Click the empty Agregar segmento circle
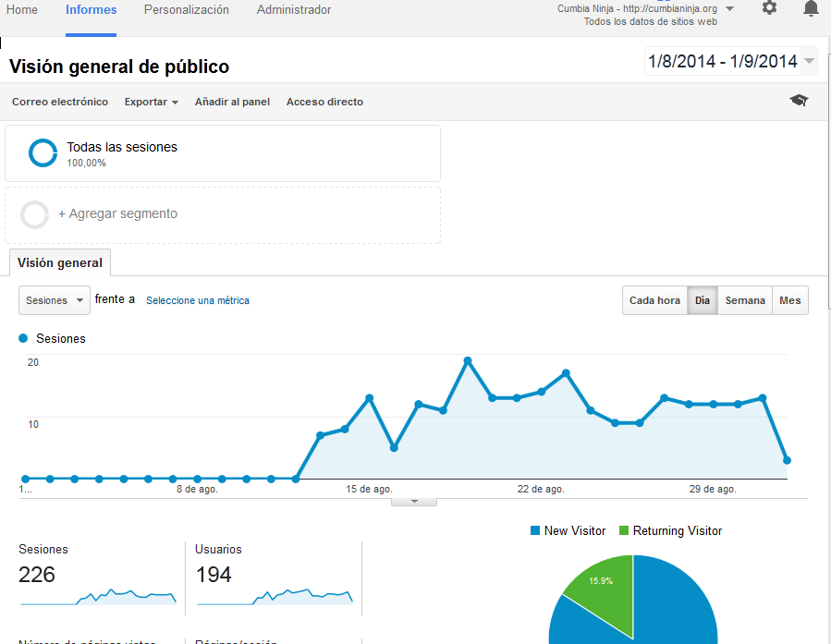This screenshot has height=644, width=831. tap(34, 214)
